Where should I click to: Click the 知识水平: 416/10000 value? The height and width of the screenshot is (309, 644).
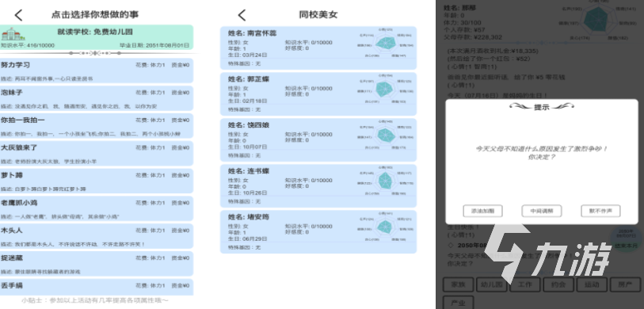click(x=28, y=46)
